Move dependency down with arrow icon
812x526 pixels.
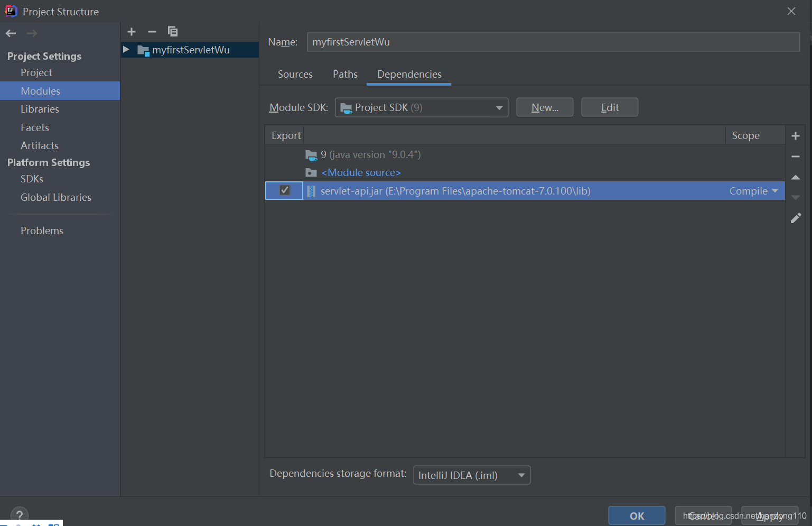point(796,197)
